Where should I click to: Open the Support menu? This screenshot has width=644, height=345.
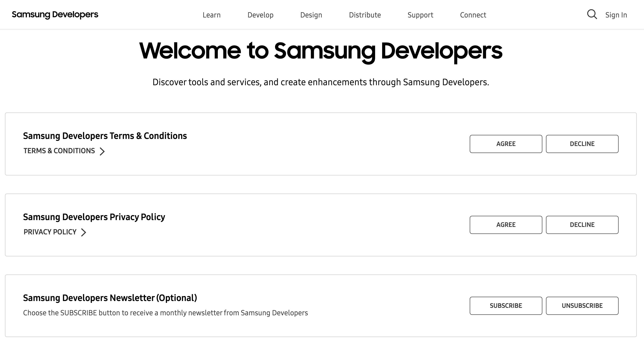click(420, 15)
